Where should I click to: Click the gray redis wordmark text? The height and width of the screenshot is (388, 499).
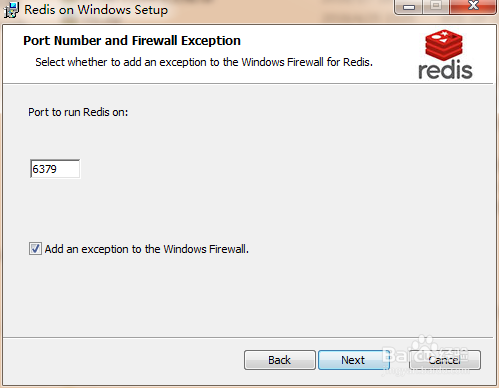(445, 70)
